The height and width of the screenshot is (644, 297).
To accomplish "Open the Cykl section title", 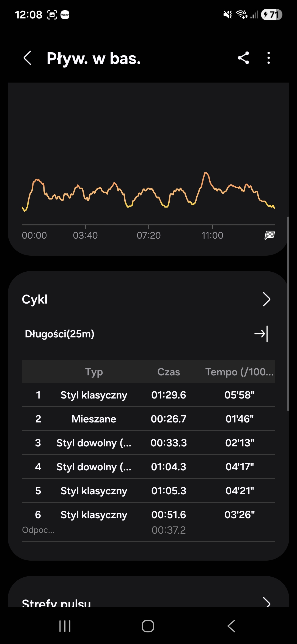I will click(35, 299).
